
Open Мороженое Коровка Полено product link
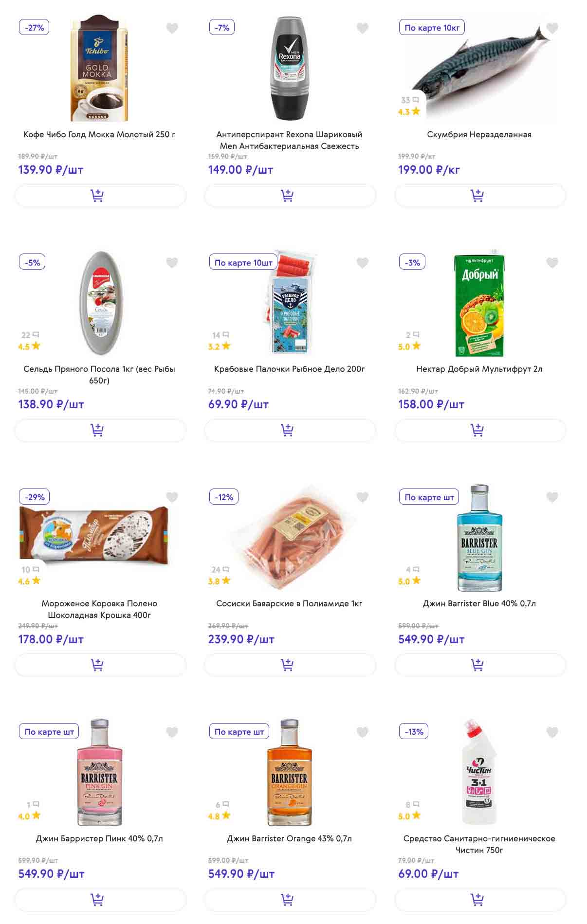(99, 609)
